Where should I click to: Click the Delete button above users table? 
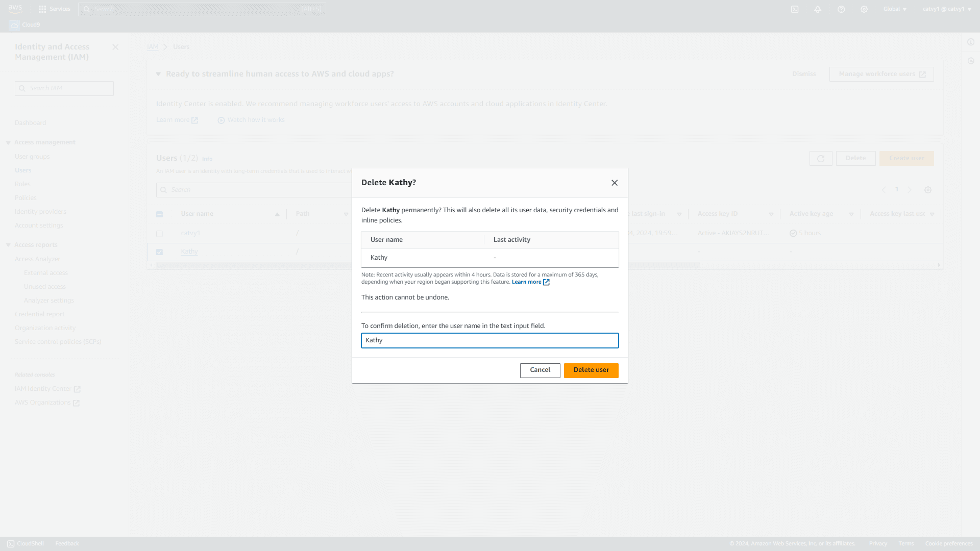tap(855, 159)
